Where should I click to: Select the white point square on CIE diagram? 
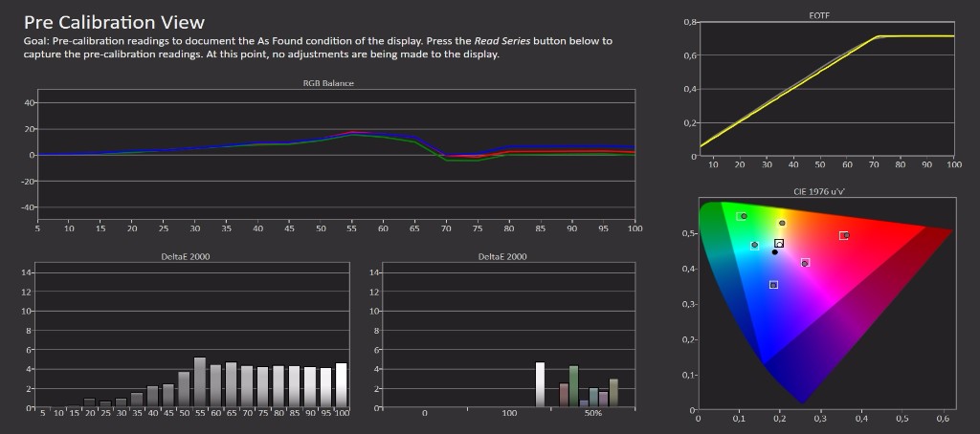(x=779, y=244)
